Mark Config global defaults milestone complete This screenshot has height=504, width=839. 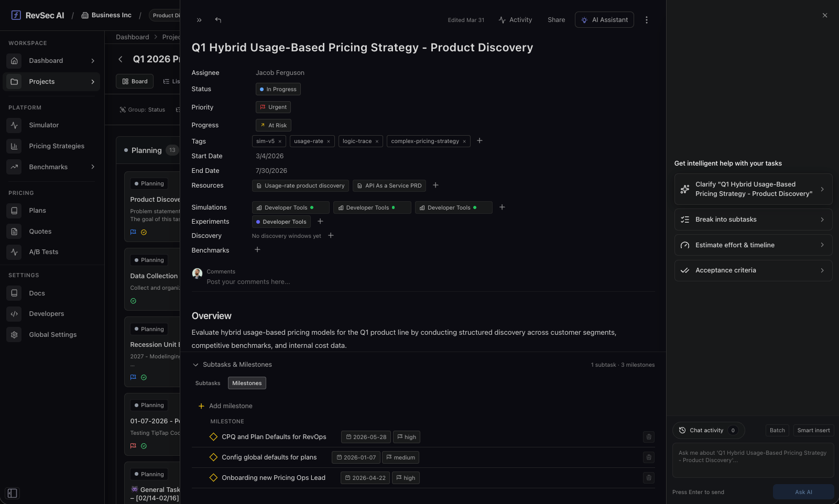pyautogui.click(x=213, y=457)
